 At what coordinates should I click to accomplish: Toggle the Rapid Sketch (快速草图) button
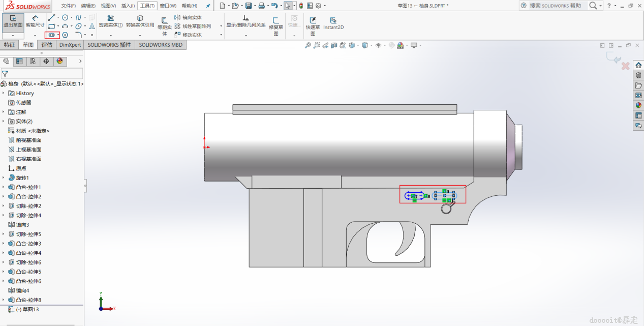pyautogui.click(x=313, y=23)
